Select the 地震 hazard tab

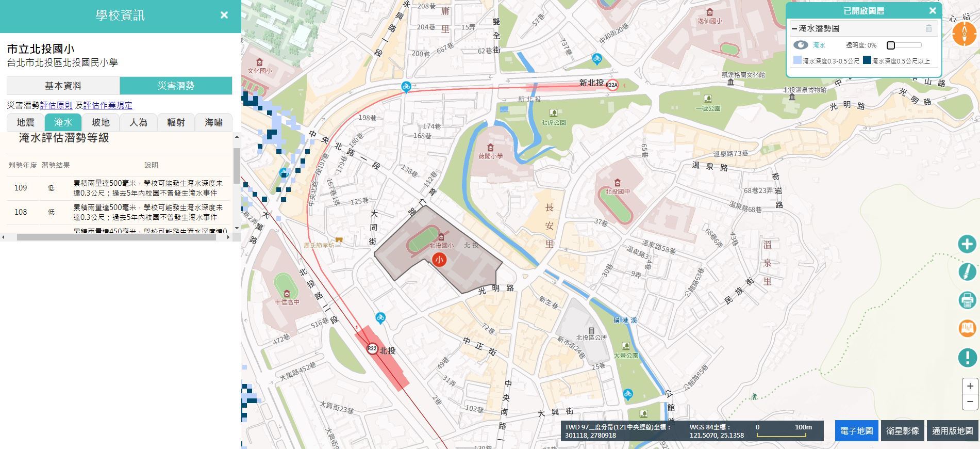click(26, 122)
